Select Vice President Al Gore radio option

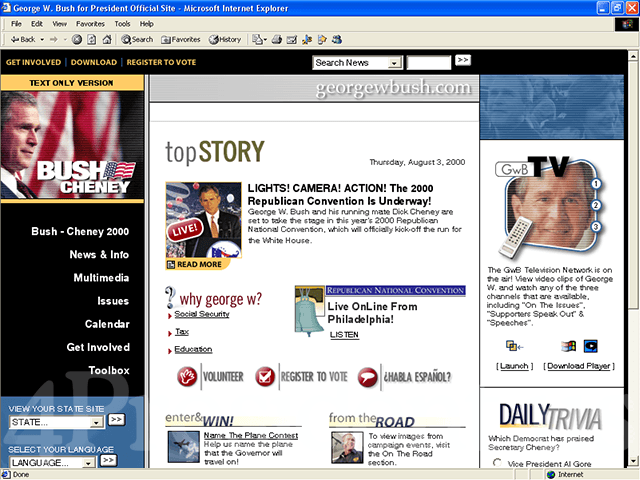[x=497, y=463]
